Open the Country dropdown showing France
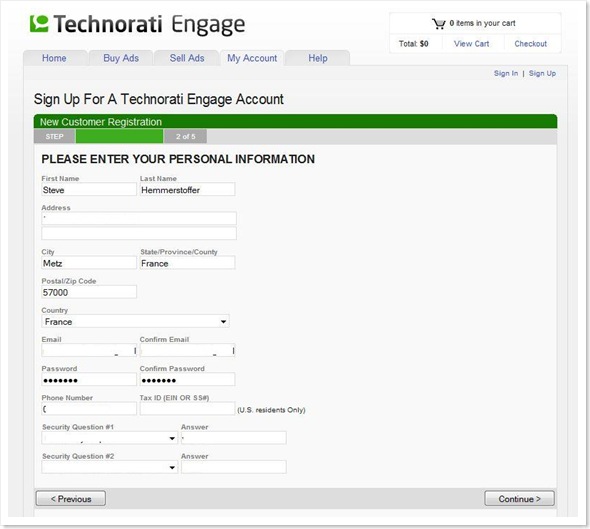 coord(135,322)
